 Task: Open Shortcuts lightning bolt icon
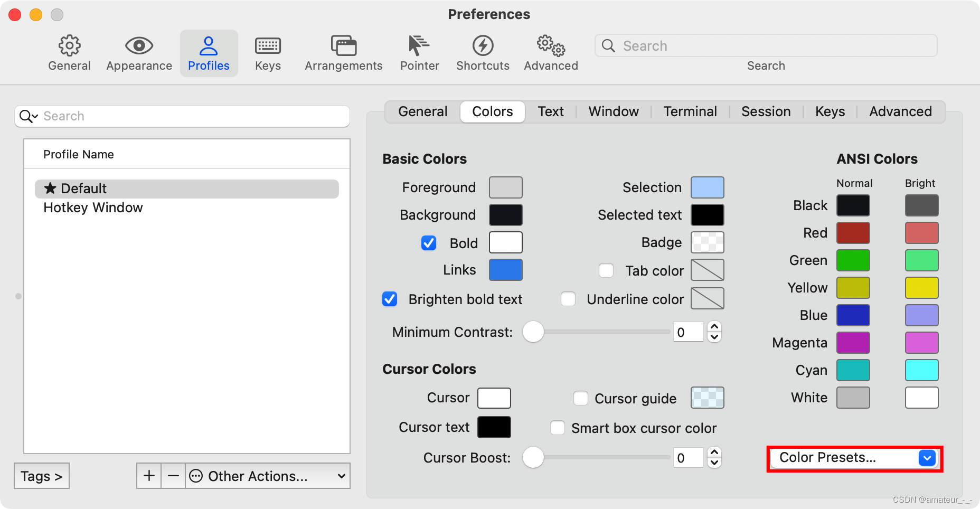pyautogui.click(x=483, y=46)
